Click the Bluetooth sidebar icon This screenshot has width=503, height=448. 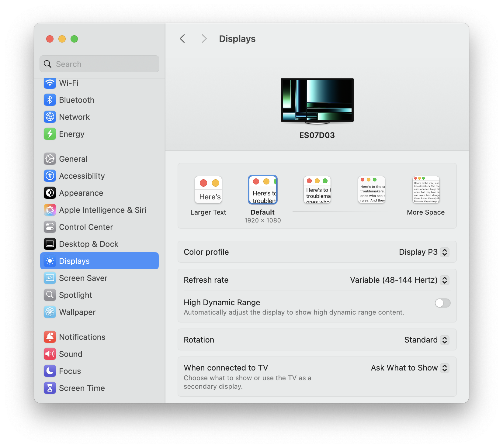click(x=50, y=100)
